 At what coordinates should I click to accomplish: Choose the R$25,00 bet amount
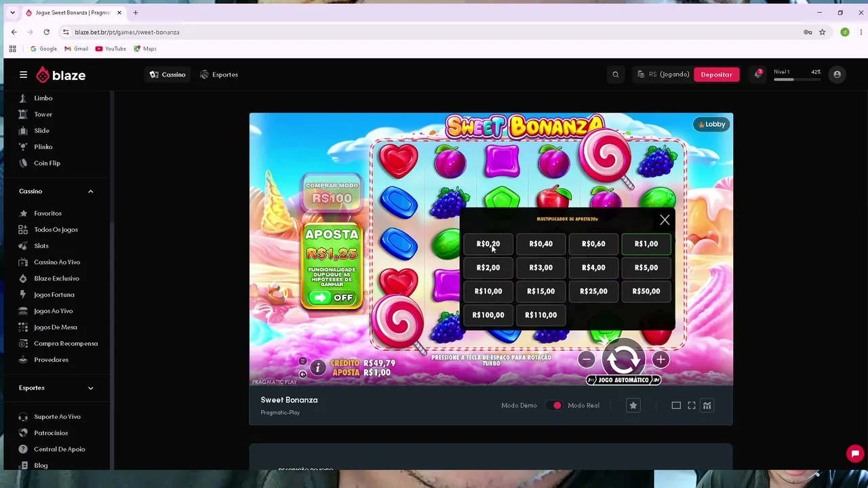[593, 291]
